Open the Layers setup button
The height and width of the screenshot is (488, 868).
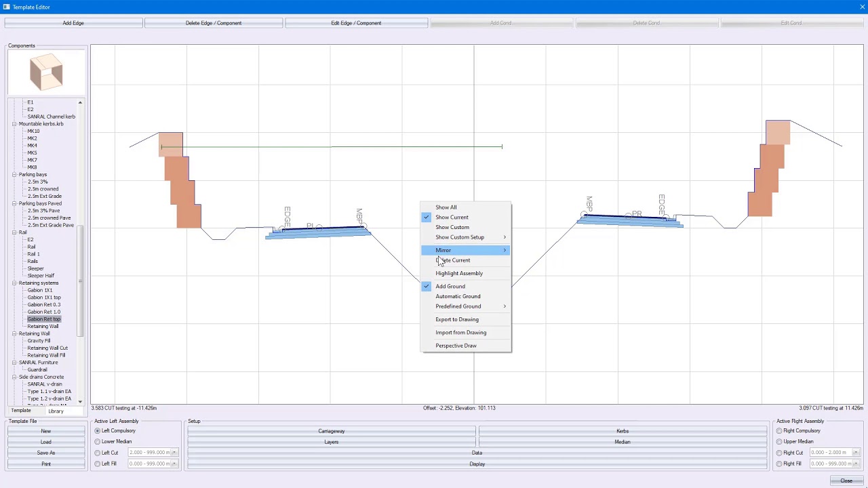332,442
